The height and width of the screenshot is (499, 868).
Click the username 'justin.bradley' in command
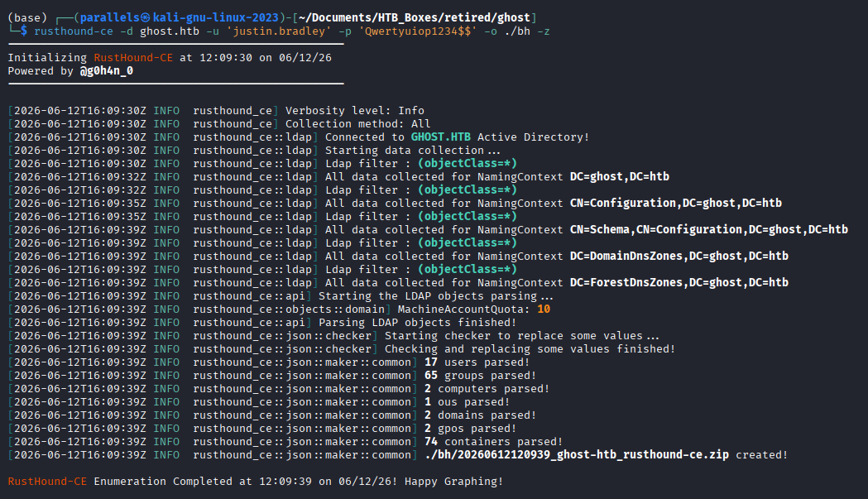(279, 31)
